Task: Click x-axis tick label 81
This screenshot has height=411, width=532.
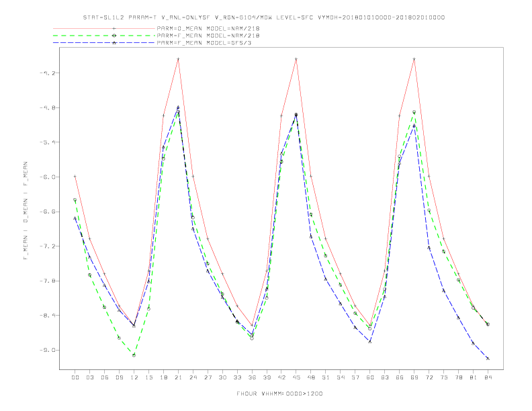Action: [473, 377]
